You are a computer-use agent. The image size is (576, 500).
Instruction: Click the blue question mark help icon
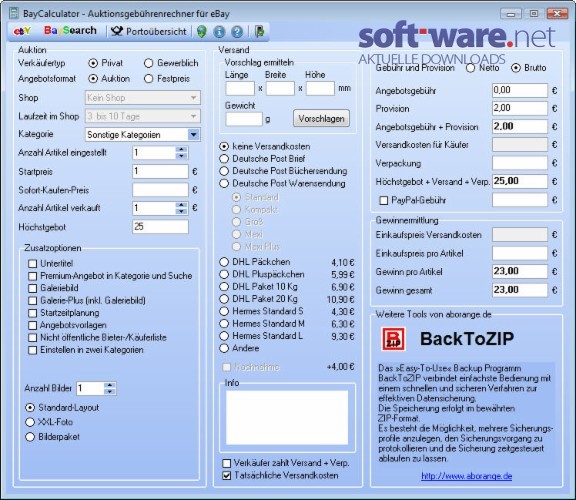pyautogui.click(x=237, y=32)
